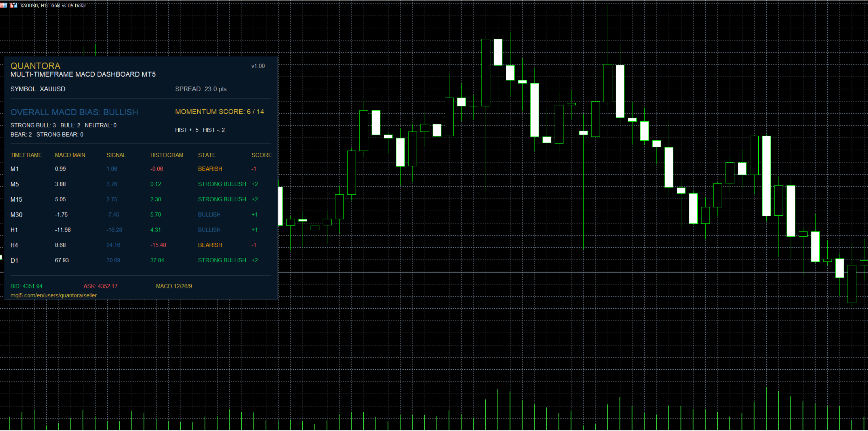Click the MACD 12/26/9 settings label
868x431 pixels.
tap(174, 286)
